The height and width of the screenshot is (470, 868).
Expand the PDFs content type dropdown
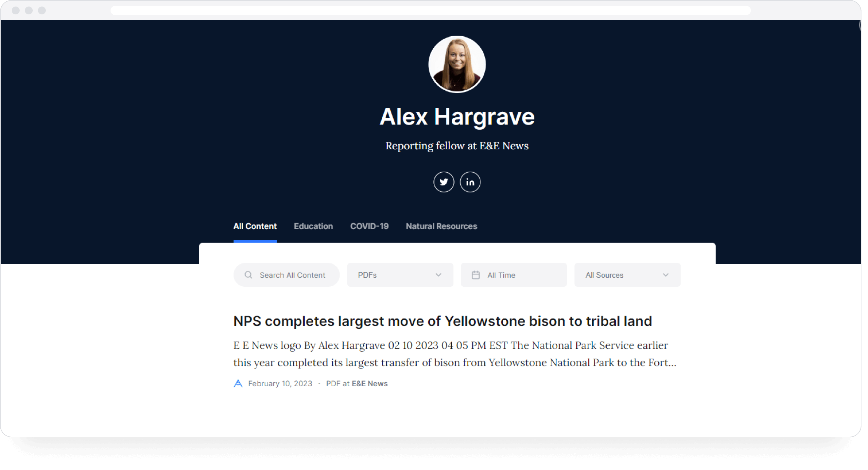pos(400,275)
